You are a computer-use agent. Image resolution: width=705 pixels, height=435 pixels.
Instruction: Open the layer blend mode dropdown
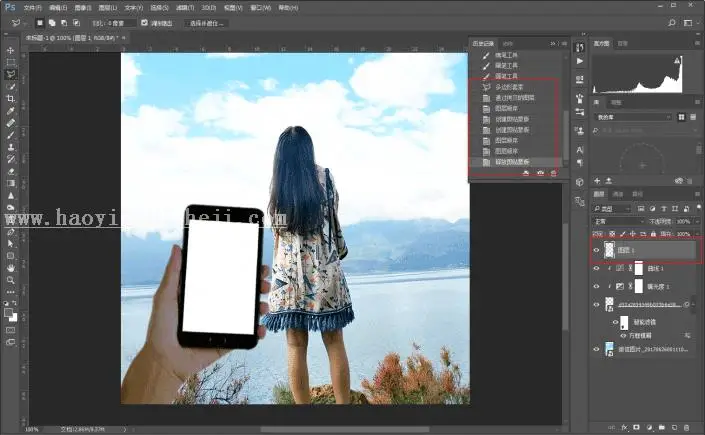(619, 221)
